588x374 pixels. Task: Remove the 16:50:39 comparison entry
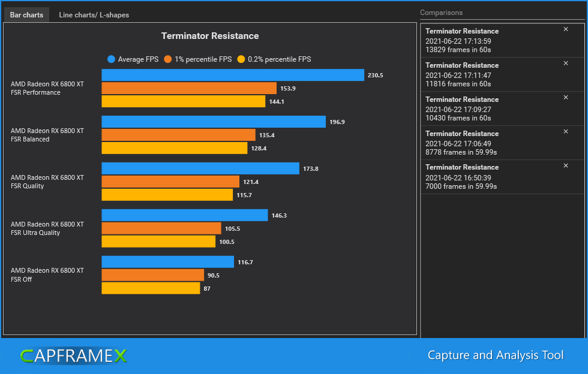coord(565,165)
